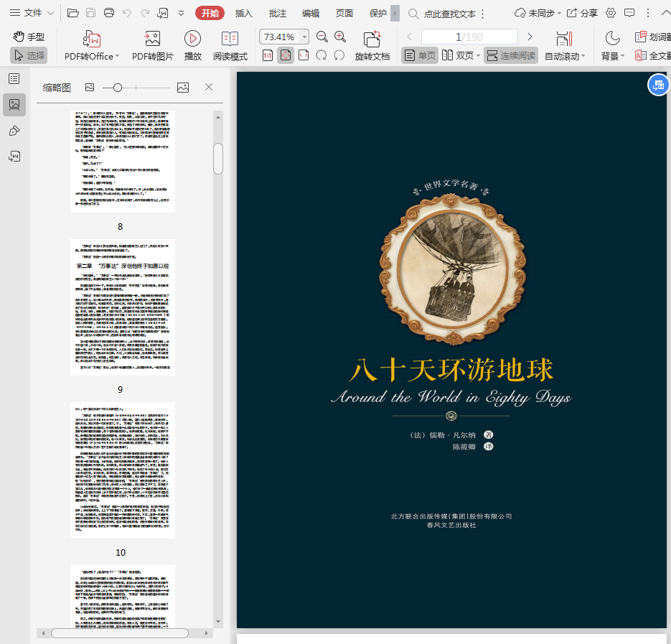The height and width of the screenshot is (644, 671).
Task: Click the thumbnail size slider handle
Action: pyautogui.click(x=118, y=87)
